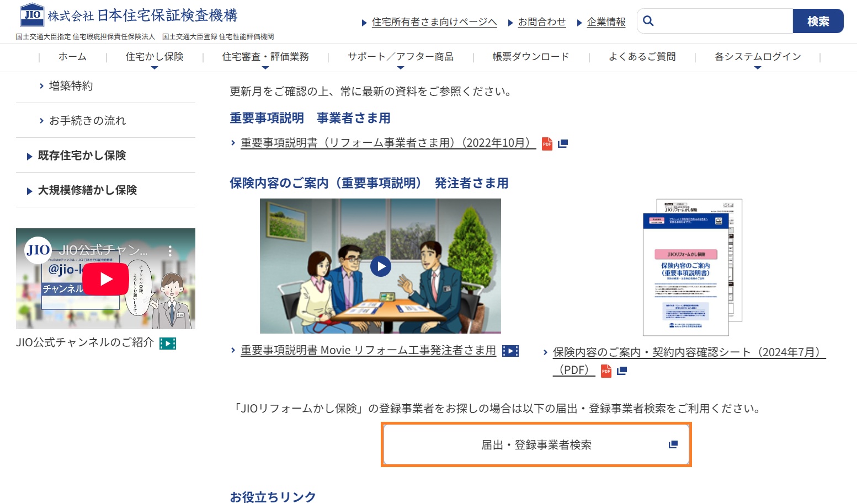Expand サポート/アフター商品 menu dropdown
Image resolution: width=857 pixels, height=504 pixels.
pyautogui.click(x=401, y=68)
